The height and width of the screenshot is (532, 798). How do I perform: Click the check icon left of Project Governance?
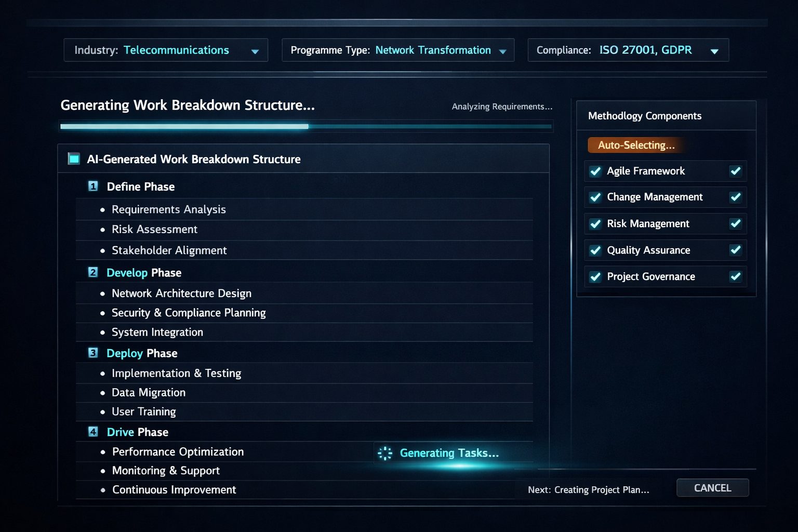[595, 276]
